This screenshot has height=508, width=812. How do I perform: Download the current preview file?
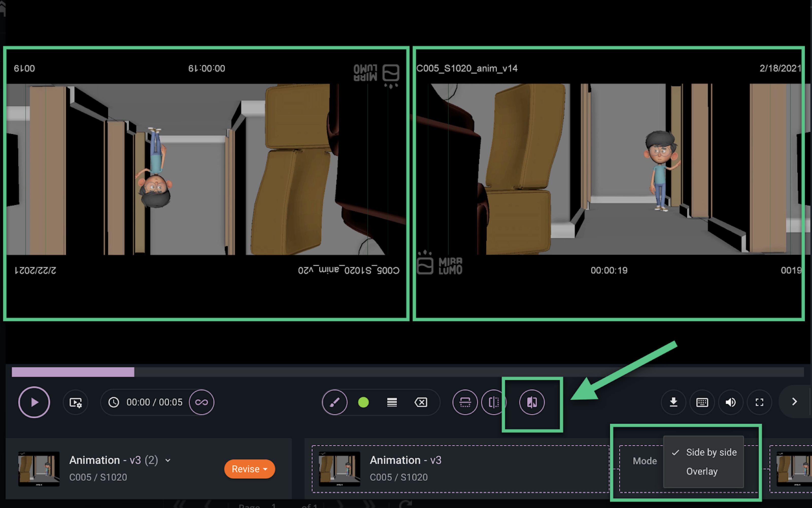[x=673, y=402]
